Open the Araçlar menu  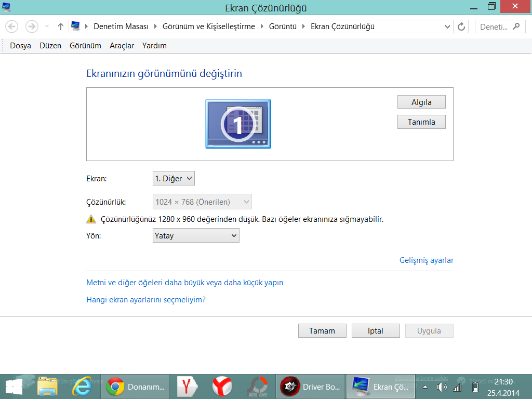[x=122, y=46]
